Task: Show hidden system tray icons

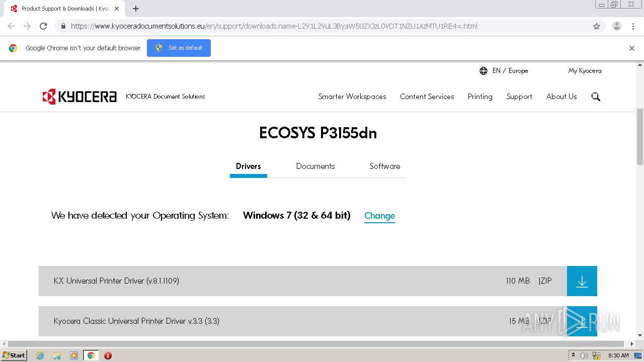Action: (573, 355)
